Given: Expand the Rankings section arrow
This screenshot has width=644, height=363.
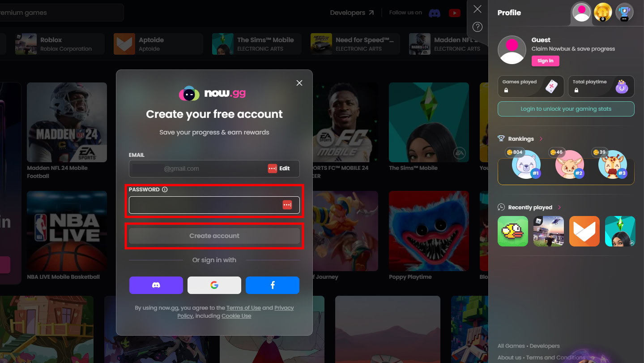Looking at the screenshot, I should coord(541,139).
